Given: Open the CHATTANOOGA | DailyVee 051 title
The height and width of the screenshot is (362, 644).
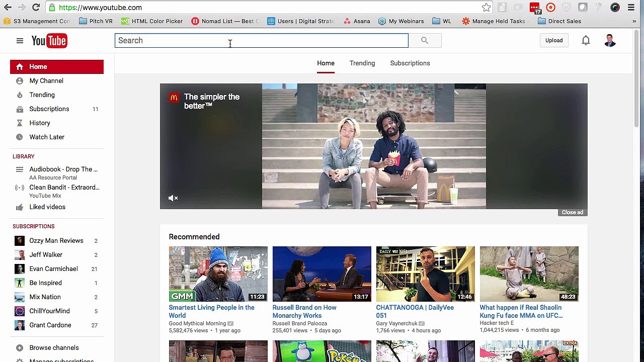Looking at the screenshot, I should click(415, 312).
